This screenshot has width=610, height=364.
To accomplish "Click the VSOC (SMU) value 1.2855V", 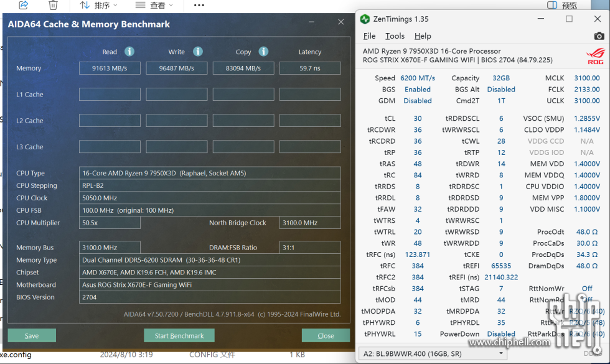I will pos(587,119).
